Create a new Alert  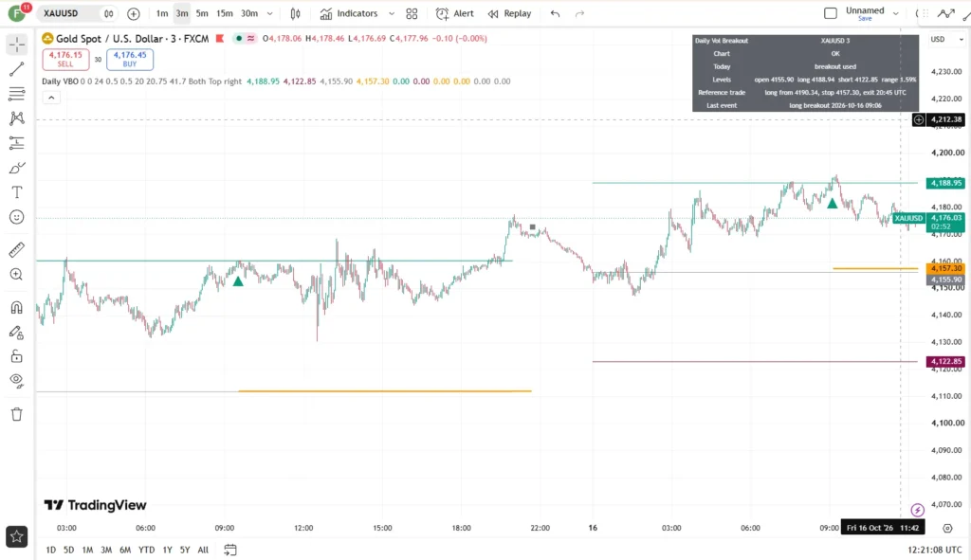tap(454, 13)
